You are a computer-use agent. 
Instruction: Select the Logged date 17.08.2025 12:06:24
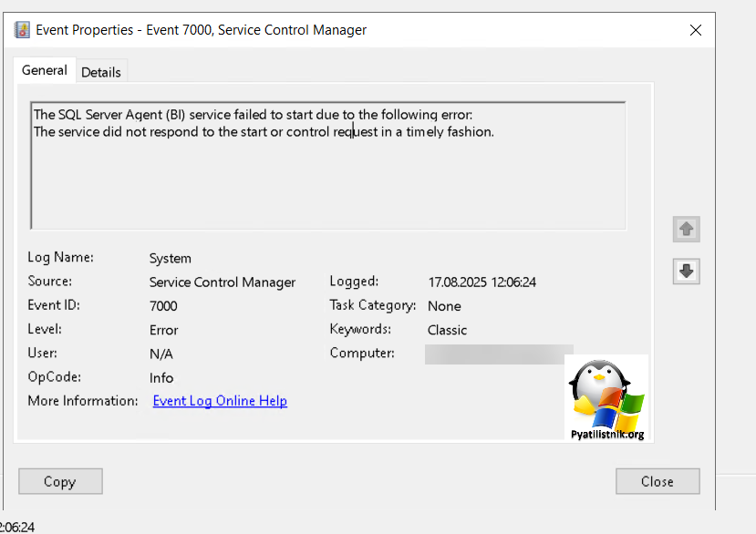482,282
